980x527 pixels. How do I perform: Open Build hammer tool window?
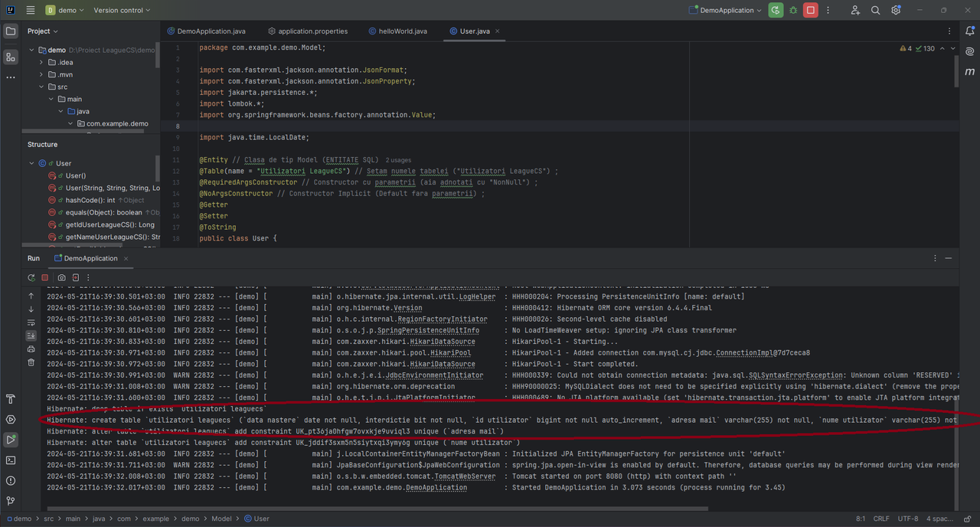pos(11,399)
